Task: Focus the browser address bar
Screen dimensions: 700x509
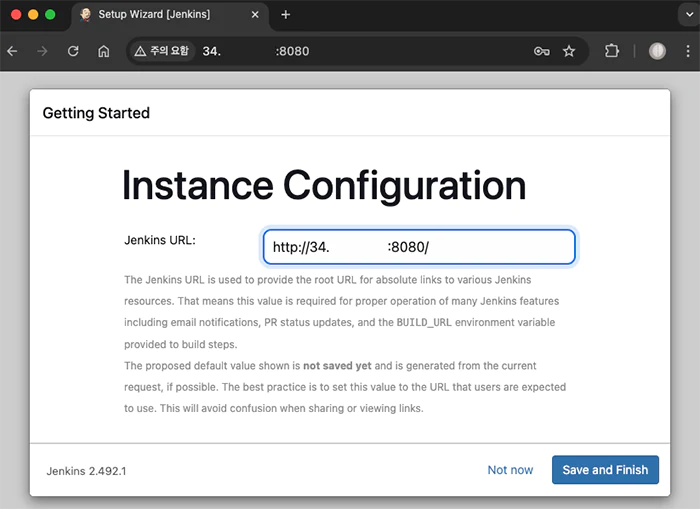Action: tap(357, 51)
